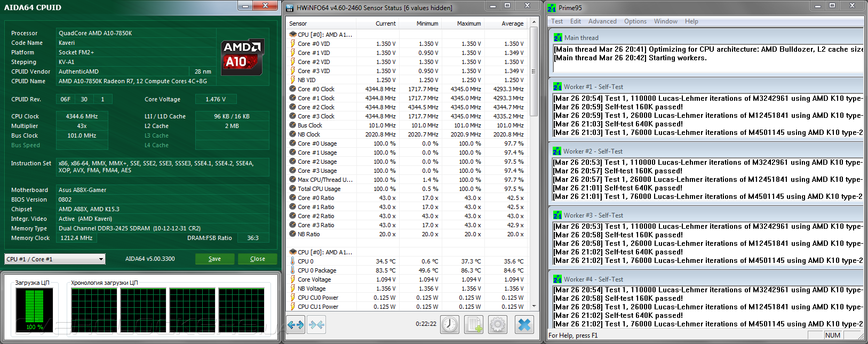
Task: Click the HWiNFO sensor list scrollbar thumb
Action: (x=533, y=71)
